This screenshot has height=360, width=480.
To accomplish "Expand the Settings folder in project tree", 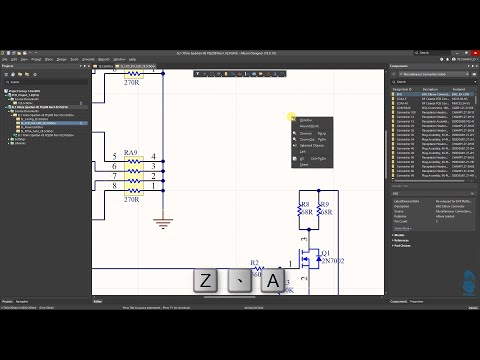I will pos(8,139).
